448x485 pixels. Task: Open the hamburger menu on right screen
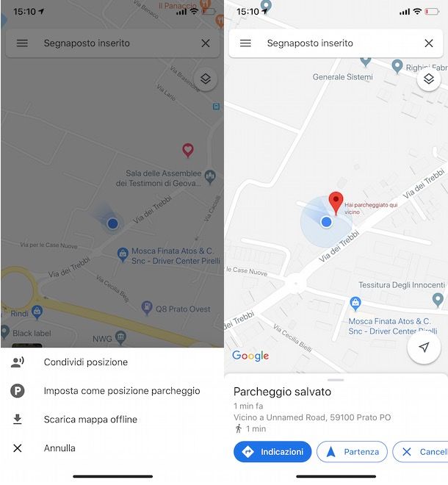coord(245,43)
